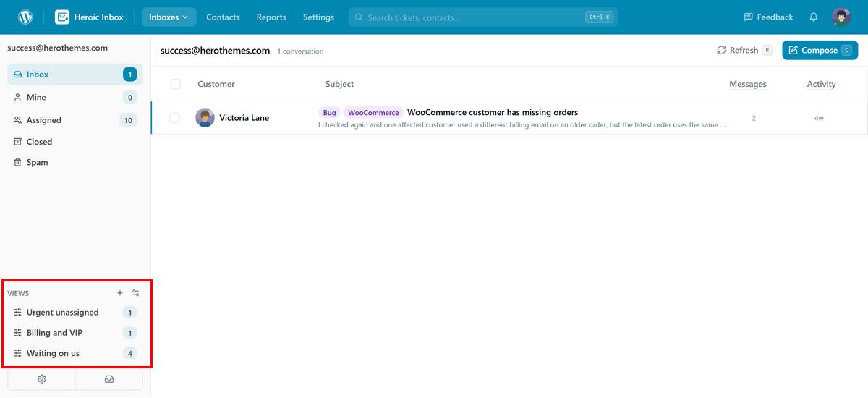
Task: Open the notifications bell
Action: [x=814, y=17]
